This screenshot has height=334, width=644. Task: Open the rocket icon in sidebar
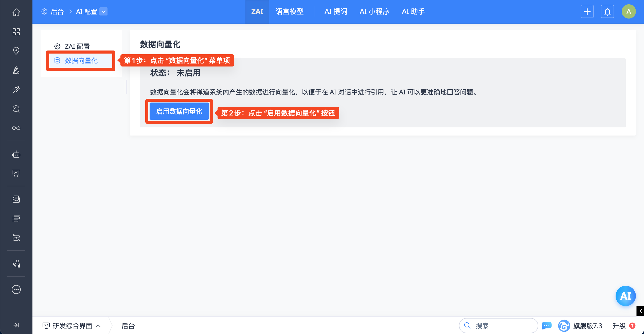[x=16, y=70]
